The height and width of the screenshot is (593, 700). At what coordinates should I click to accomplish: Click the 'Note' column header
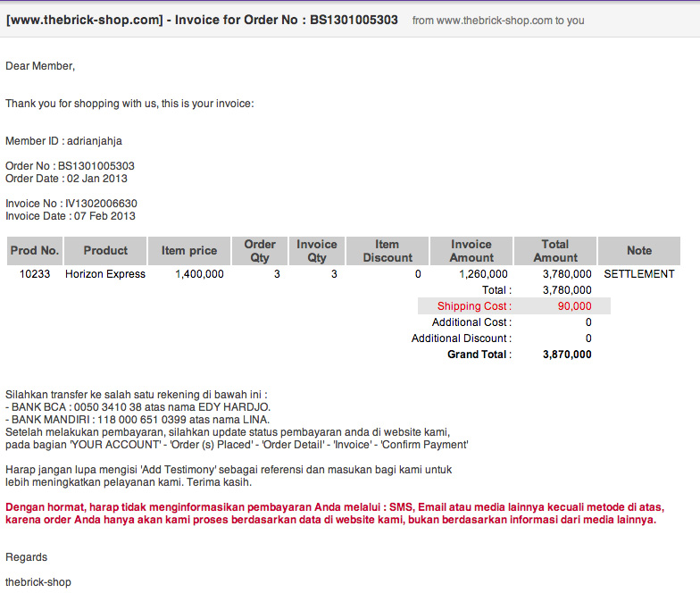(639, 251)
